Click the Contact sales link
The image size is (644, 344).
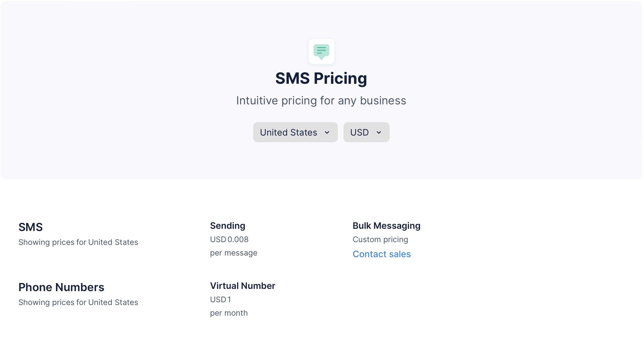pos(381,254)
